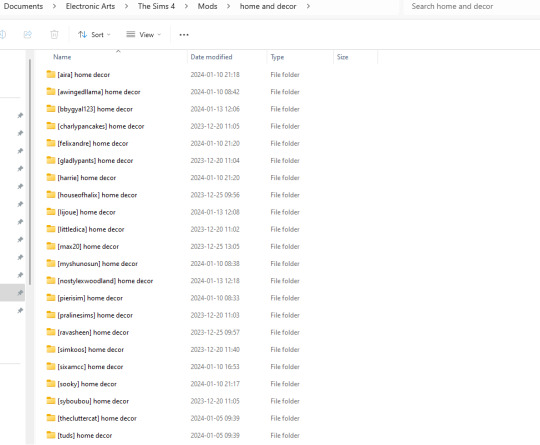Screen dimensions: 540x445
Task: Select the [lijoue] home decor folder icon
Action: coord(51,212)
